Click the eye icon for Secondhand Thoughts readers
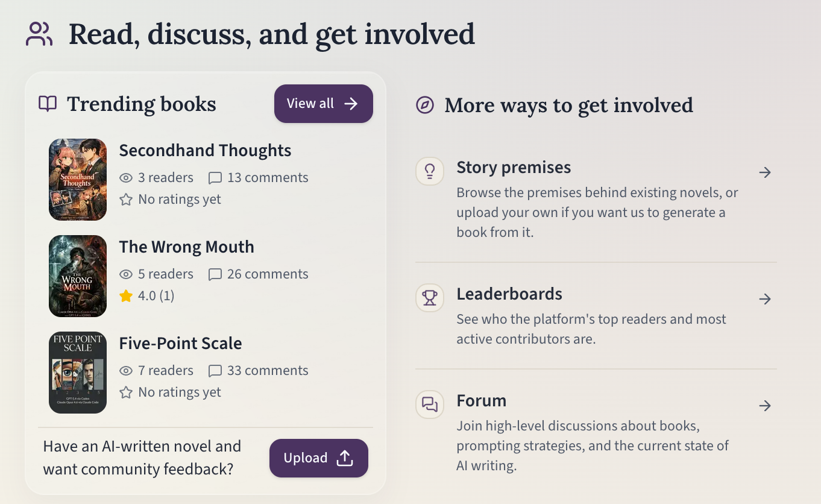 126,178
